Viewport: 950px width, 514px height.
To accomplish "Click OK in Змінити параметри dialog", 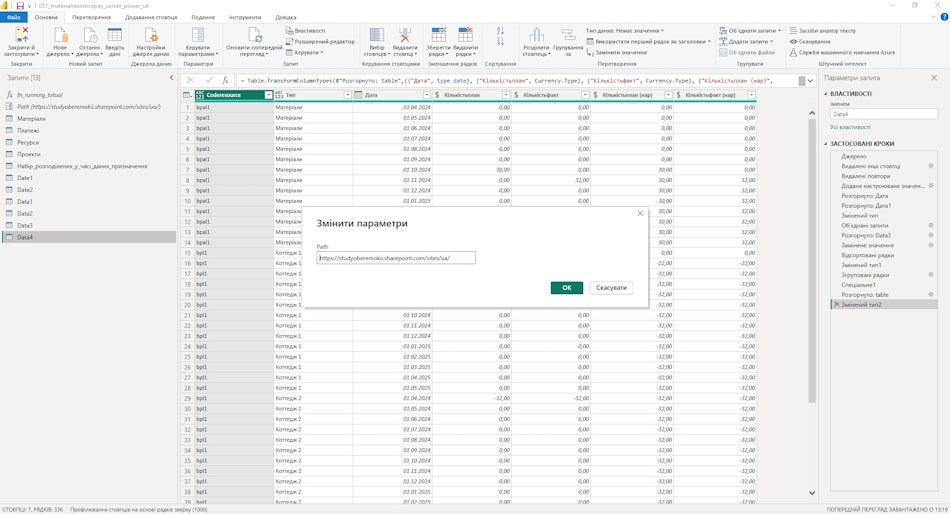I will [x=566, y=287].
